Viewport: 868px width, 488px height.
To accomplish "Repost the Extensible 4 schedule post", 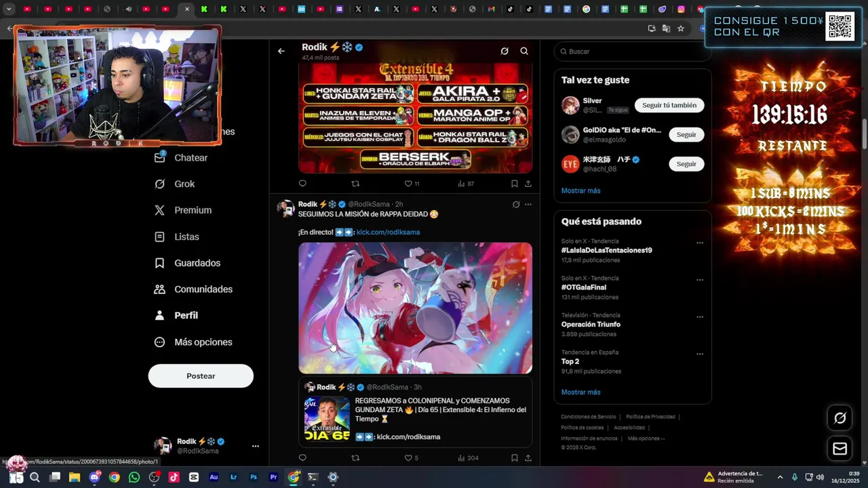I will 355,184.
